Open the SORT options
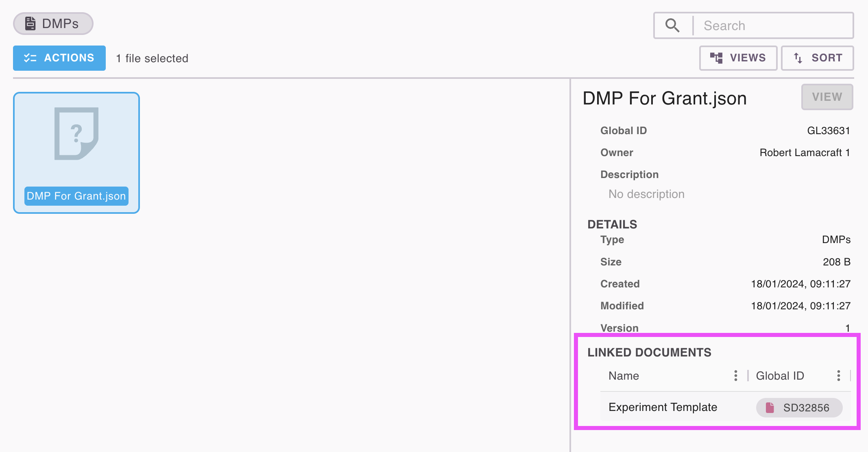The width and height of the screenshot is (868, 452). 817,58
